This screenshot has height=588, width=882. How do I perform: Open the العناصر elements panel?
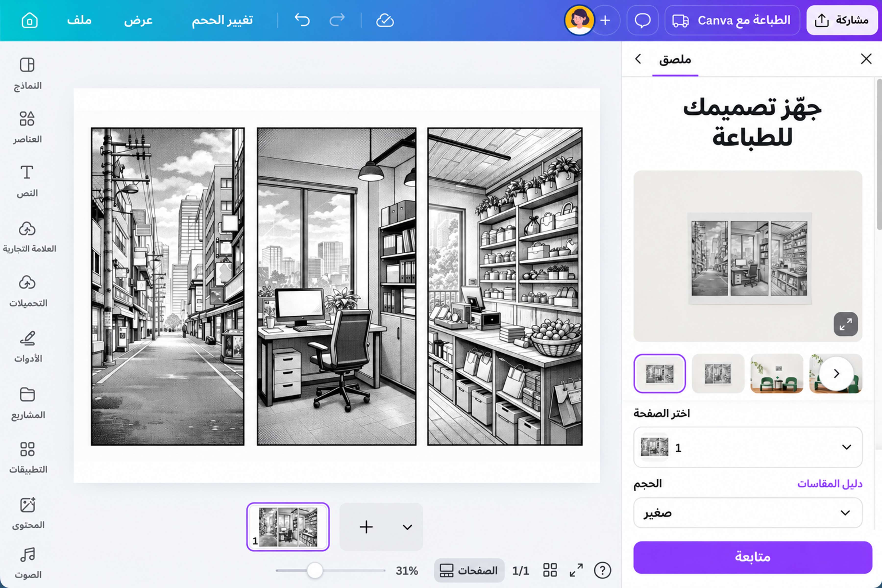pos(27,127)
